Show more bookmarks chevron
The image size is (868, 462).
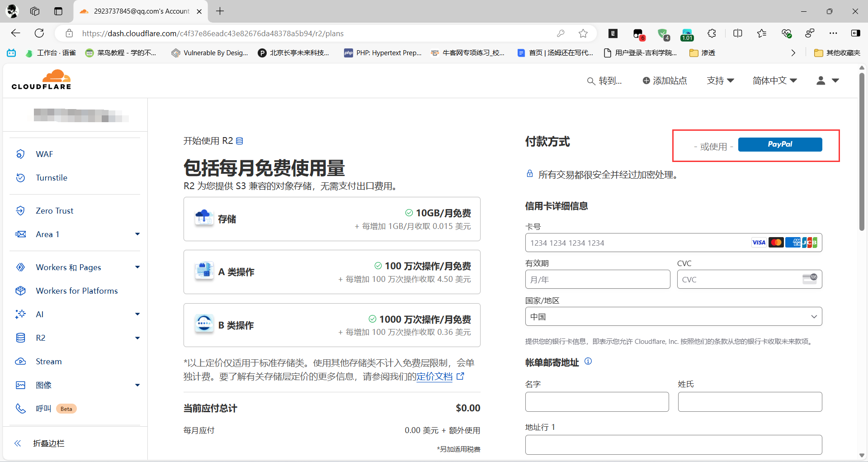793,53
